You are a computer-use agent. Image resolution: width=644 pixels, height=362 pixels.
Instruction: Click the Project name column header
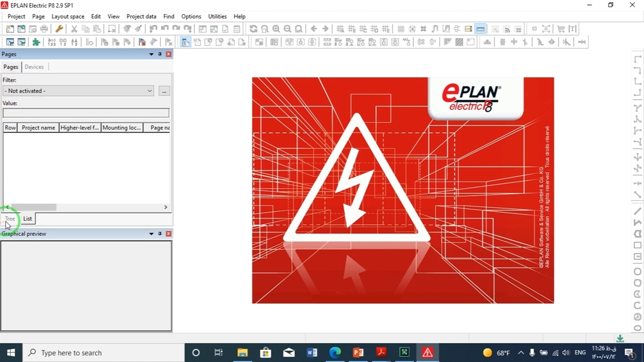click(38, 128)
